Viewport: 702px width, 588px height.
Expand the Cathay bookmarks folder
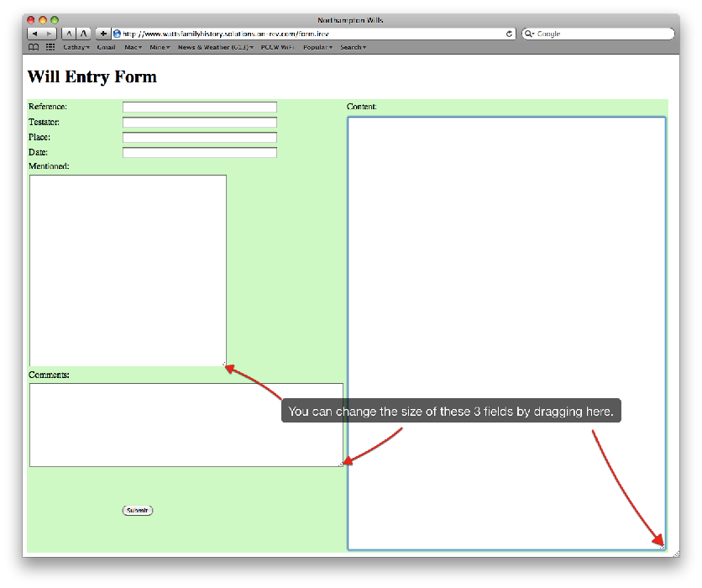[76, 48]
